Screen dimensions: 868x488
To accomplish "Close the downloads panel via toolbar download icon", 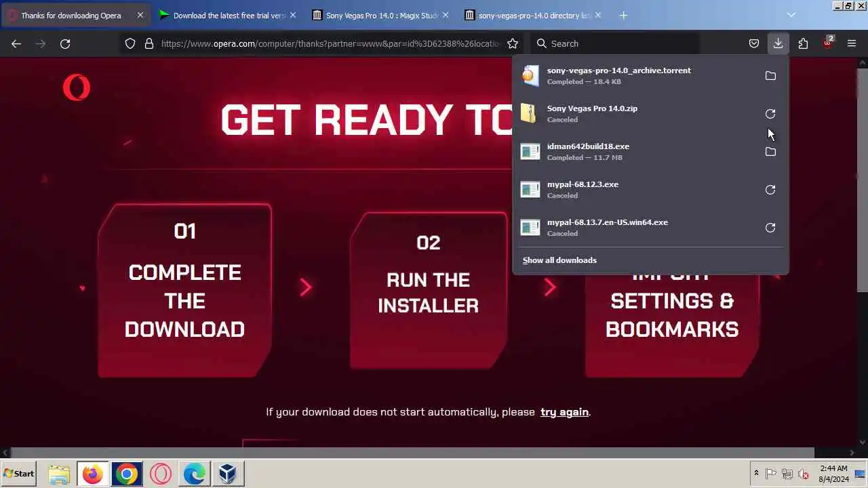I will click(x=778, y=43).
